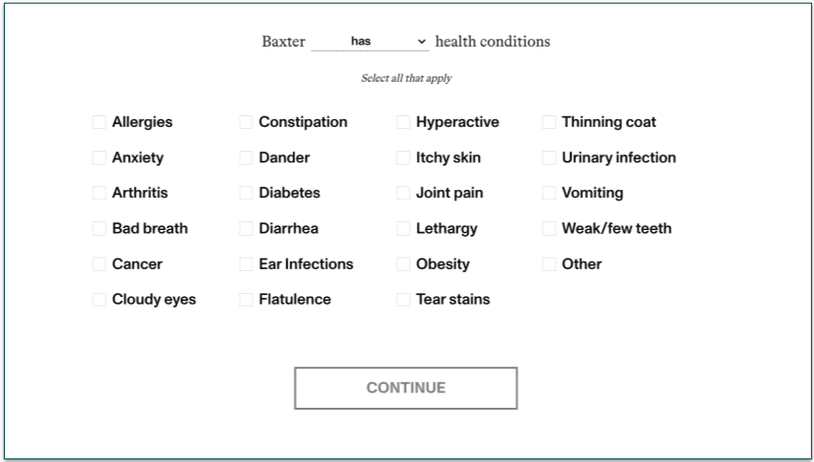814x462 pixels.
Task: Enable the Joint pain checkbox
Action: point(403,193)
